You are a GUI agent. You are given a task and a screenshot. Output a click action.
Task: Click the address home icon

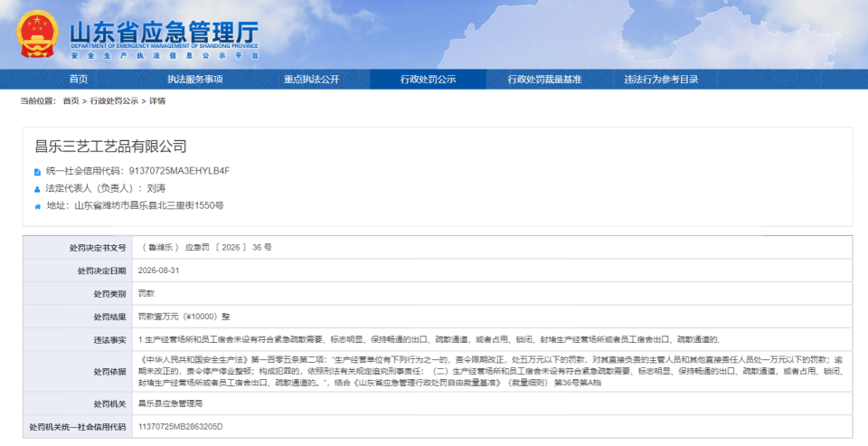pos(37,206)
